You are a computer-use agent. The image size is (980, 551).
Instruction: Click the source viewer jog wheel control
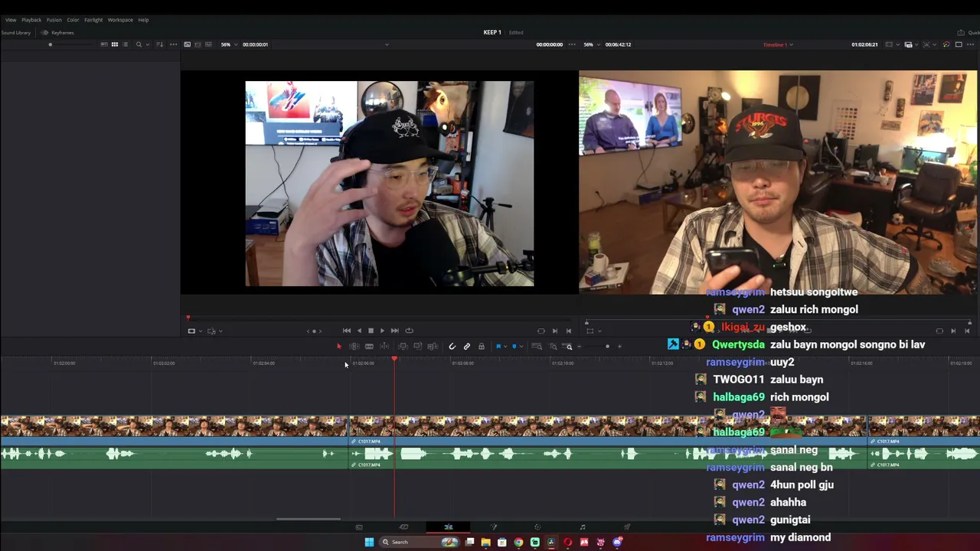tap(314, 331)
